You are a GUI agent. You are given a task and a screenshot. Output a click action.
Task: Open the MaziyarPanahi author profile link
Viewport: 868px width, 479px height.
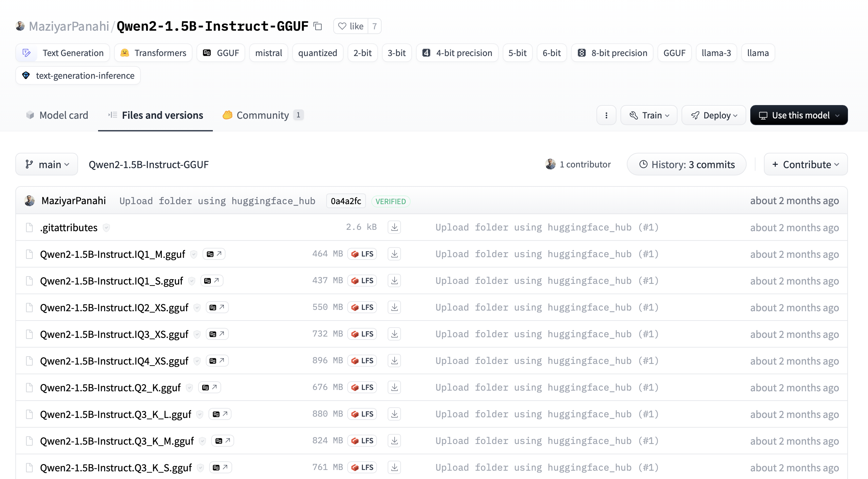tap(69, 26)
